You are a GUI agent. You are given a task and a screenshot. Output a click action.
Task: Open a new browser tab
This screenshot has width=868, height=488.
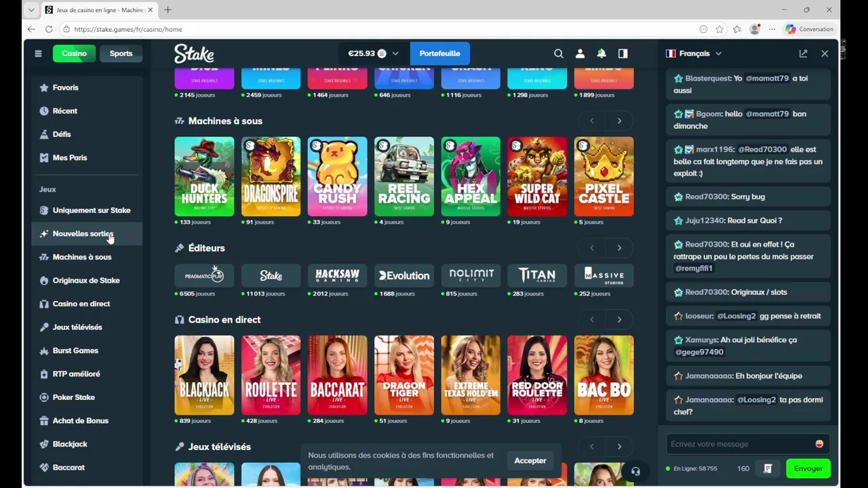pos(167,10)
